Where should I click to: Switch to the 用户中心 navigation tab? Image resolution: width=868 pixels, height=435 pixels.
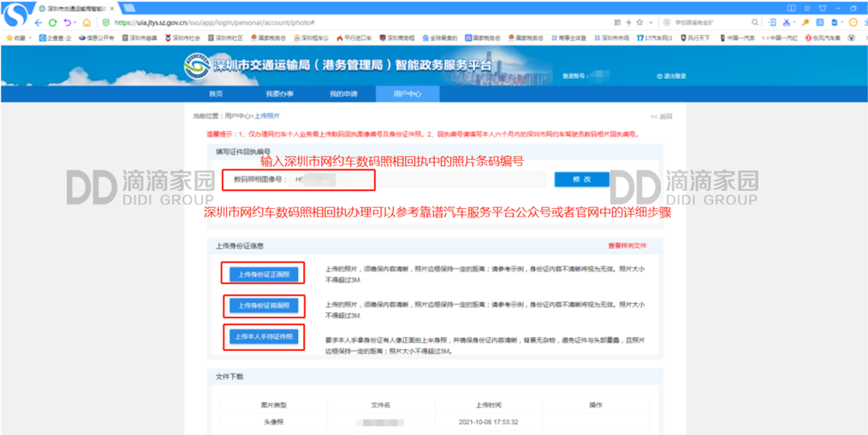407,94
